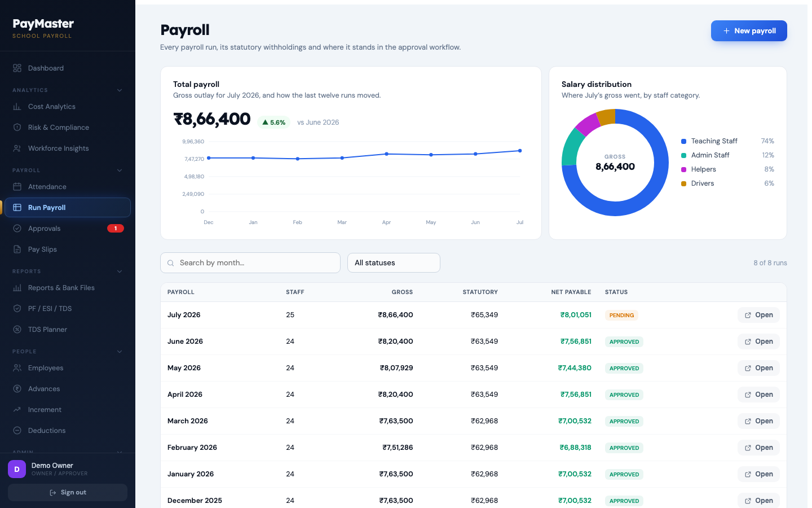This screenshot has width=812, height=508.
Task: Click the Advances rupee coin icon
Action: 17,389
